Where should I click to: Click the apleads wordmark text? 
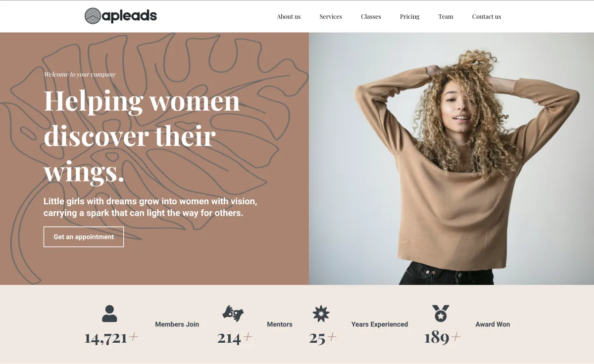(130, 16)
